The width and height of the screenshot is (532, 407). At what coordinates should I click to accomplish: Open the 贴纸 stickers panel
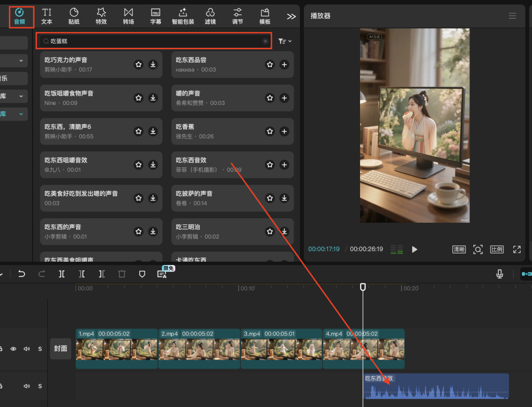(x=74, y=16)
